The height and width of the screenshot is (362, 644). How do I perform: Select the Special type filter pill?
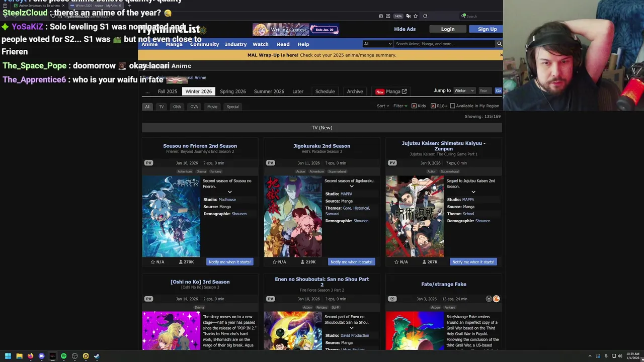(232, 107)
